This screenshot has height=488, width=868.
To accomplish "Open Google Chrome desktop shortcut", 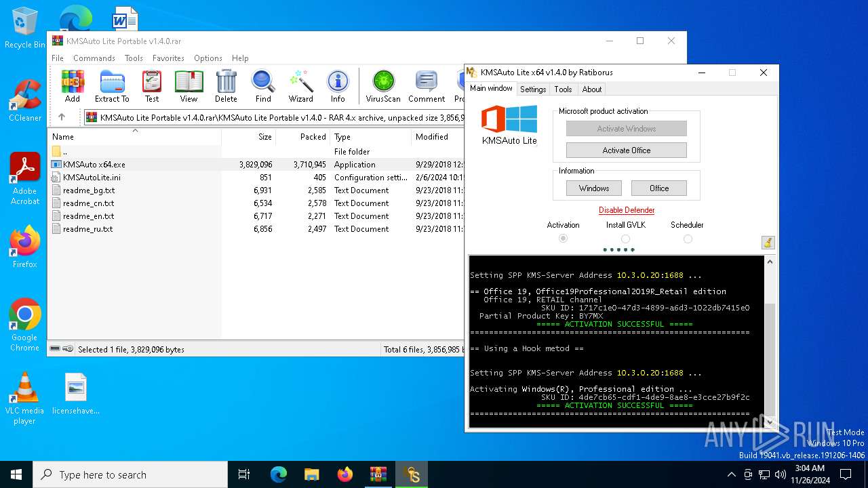I will coord(24,325).
